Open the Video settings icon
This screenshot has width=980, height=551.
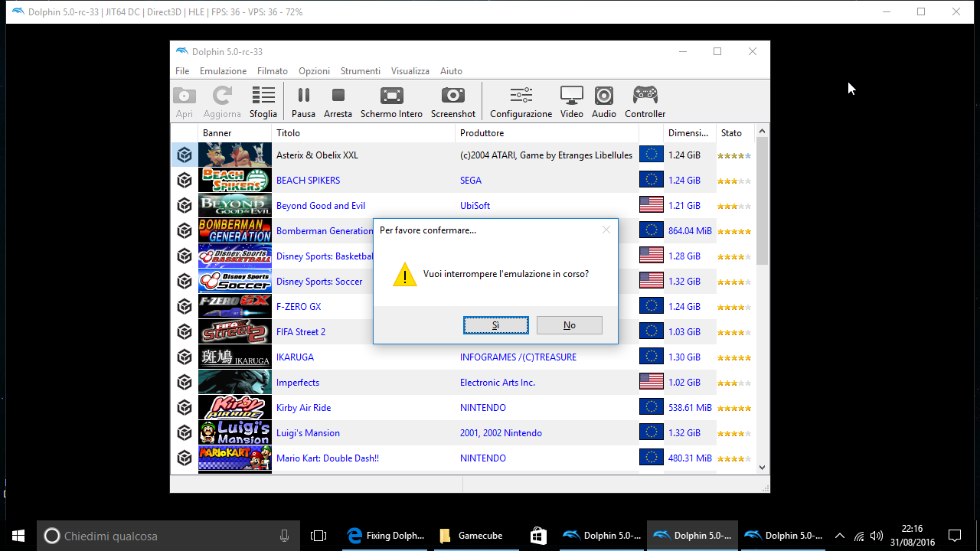(572, 96)
